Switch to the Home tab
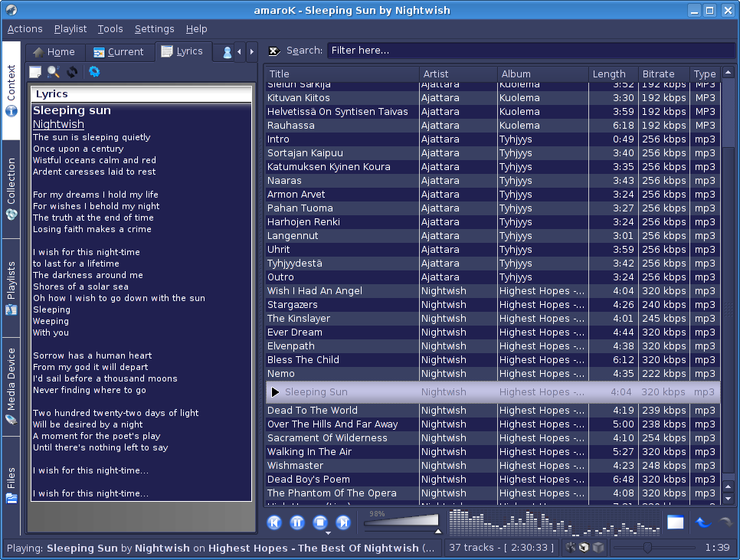Viewport: 740px width, 560px height. click(x=54, y=52)
